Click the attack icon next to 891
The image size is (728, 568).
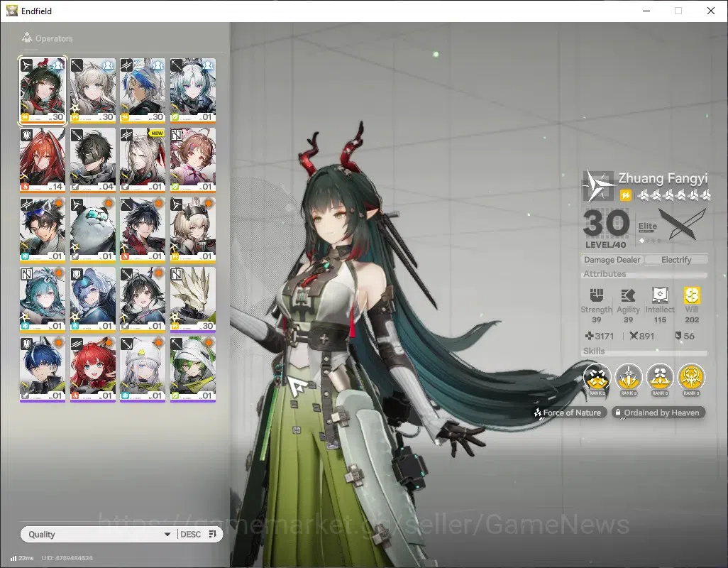click(x=634, y=336)
